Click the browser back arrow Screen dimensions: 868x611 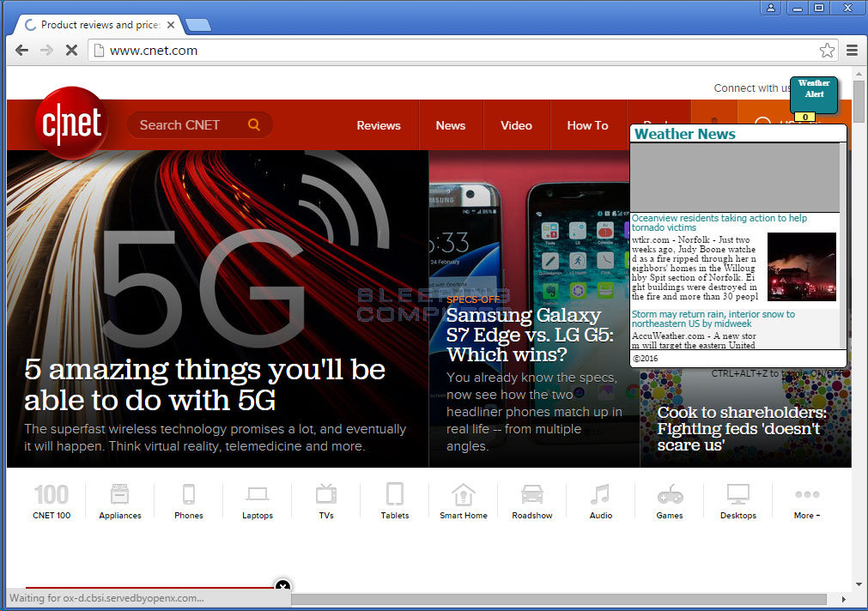tap(22, 51)
